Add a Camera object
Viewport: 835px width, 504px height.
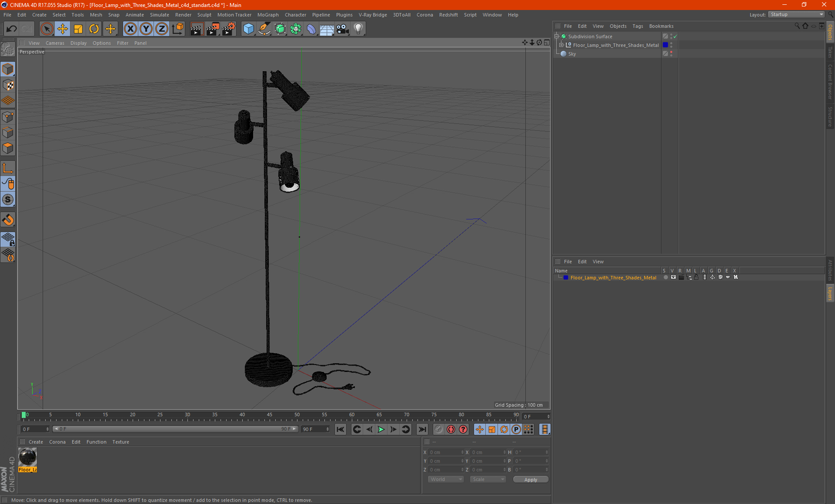[343, 29]
